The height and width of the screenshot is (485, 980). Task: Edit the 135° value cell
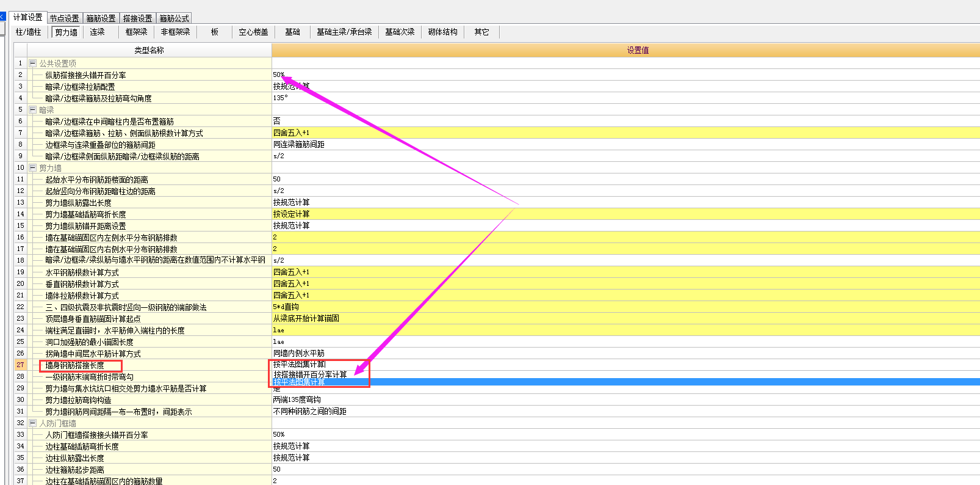click(x=625, y=98)
